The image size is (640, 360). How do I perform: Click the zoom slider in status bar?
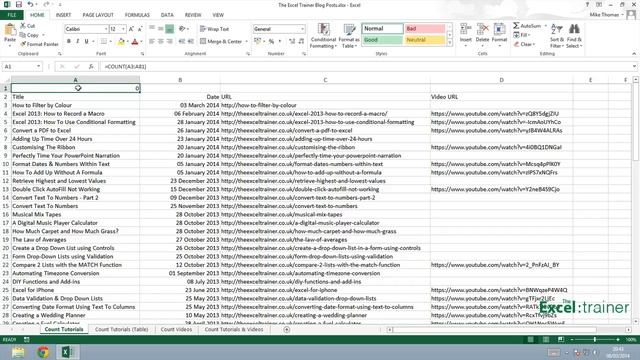595,340
